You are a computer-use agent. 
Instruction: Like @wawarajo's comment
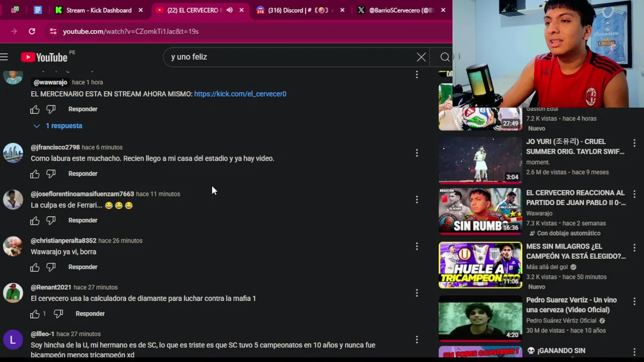[x=35, y=110]
